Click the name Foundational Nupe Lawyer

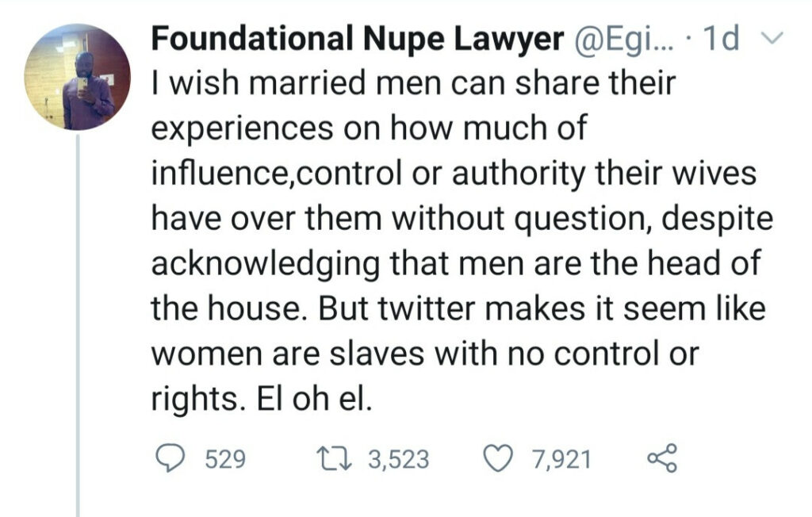(356, 39)
